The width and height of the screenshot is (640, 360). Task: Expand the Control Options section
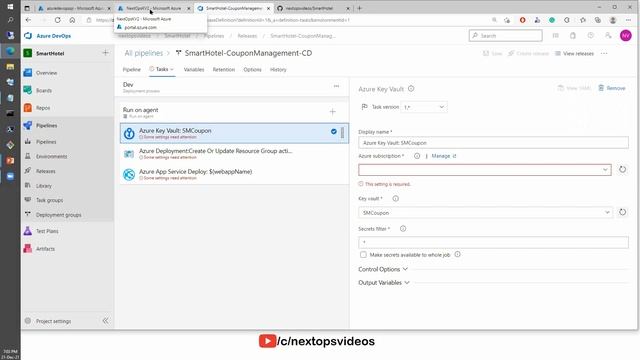383,269
